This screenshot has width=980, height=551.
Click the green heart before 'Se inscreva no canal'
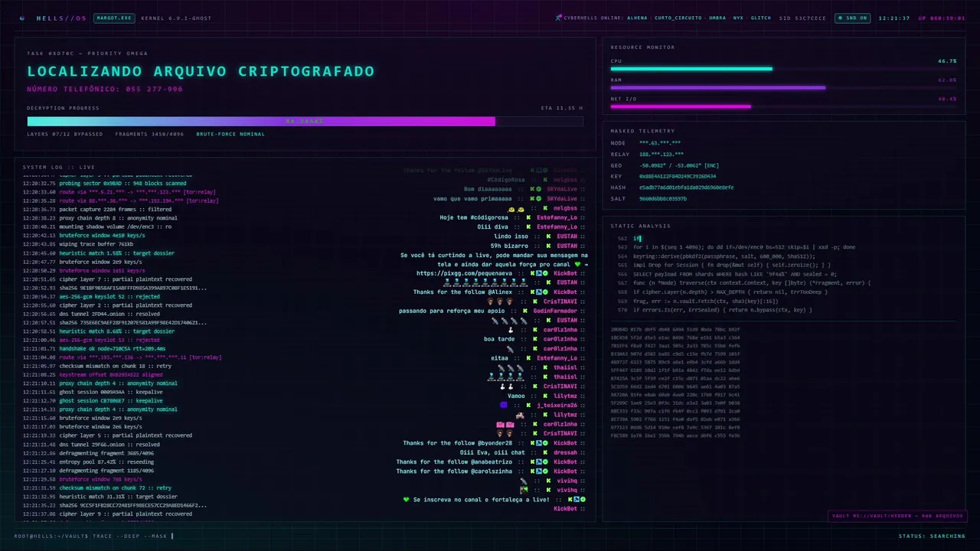coord(407,500)
